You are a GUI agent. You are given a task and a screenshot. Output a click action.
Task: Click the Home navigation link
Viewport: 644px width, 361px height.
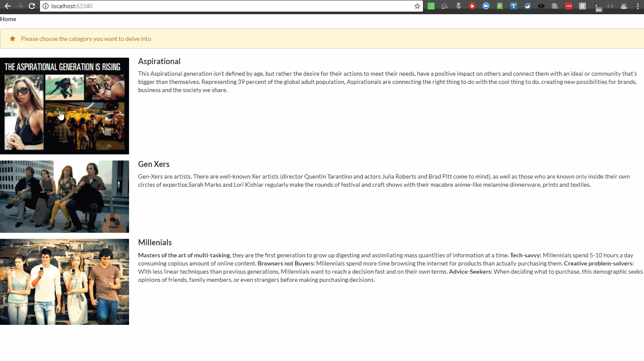click(x=8, y=19)
